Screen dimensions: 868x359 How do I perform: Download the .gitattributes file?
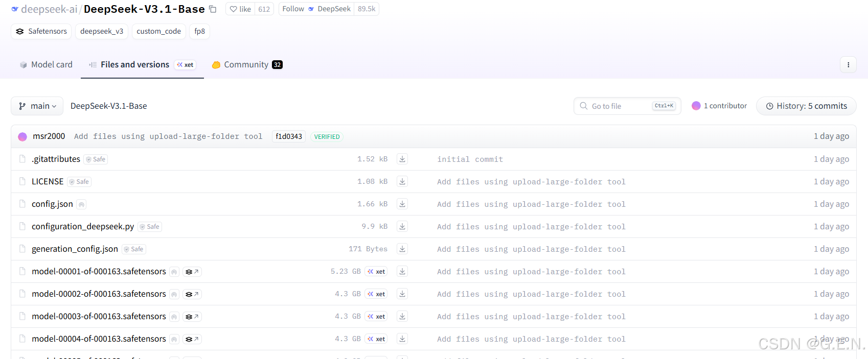coord(402,159)
